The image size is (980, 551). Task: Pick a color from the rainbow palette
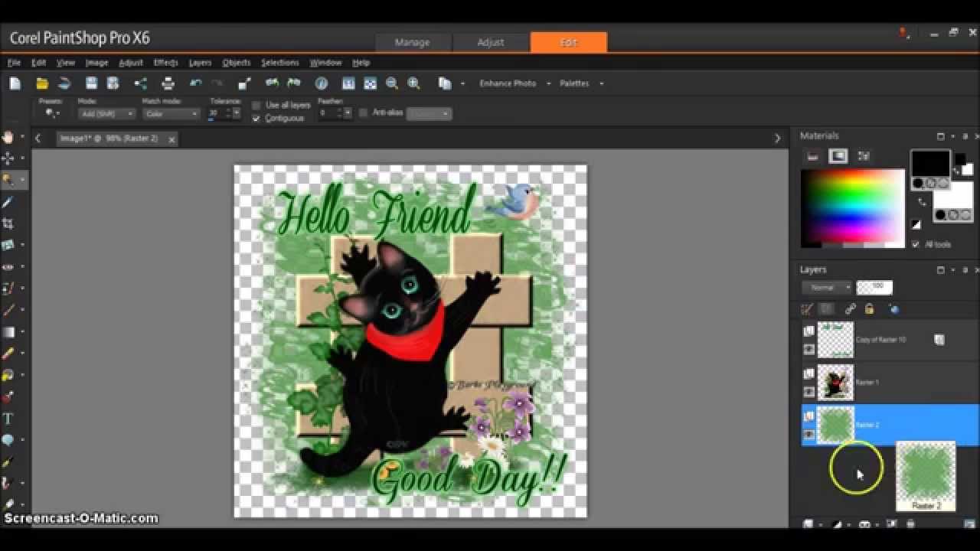[x=852, y=207]
